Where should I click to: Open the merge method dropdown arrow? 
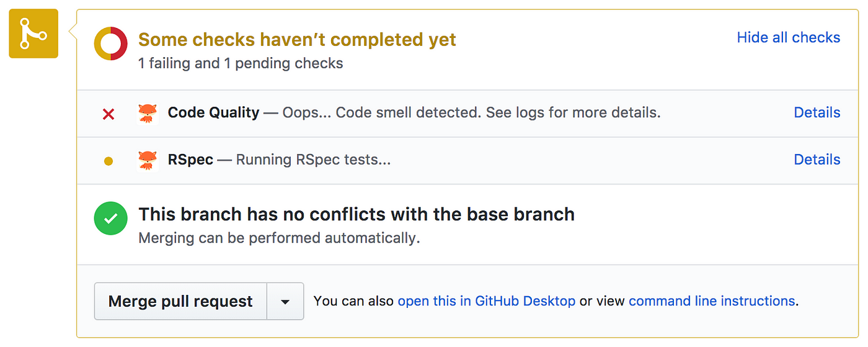pyautogui.click(x=285, y=301)
